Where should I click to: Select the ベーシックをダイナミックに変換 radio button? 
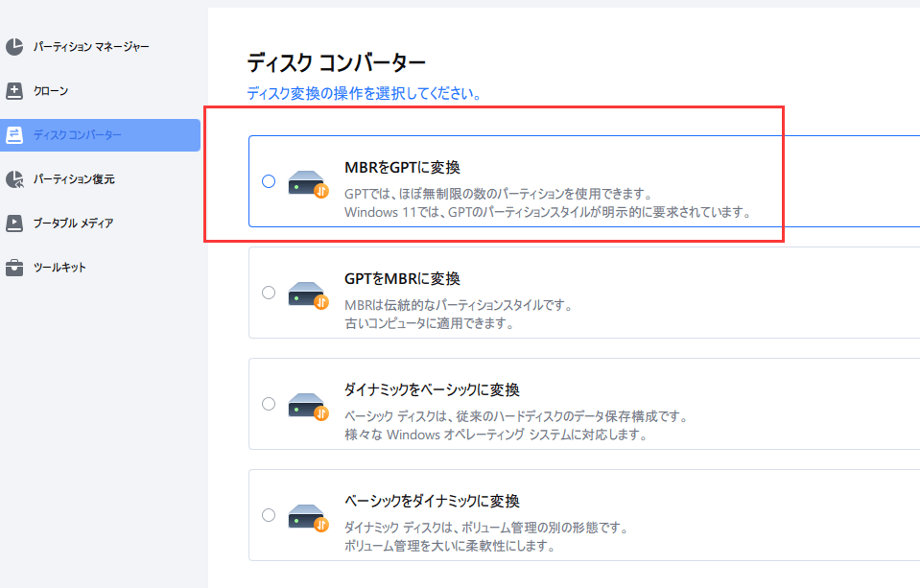[x=269, y=515]
